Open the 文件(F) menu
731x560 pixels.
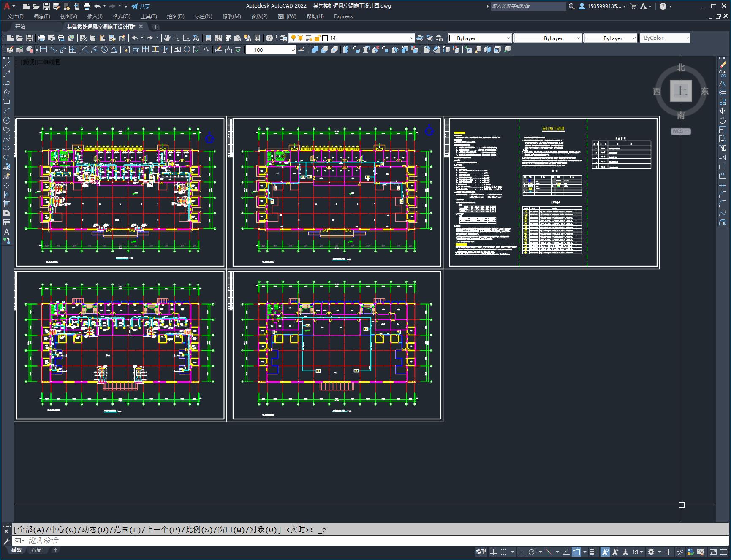(x=16, y=16)
